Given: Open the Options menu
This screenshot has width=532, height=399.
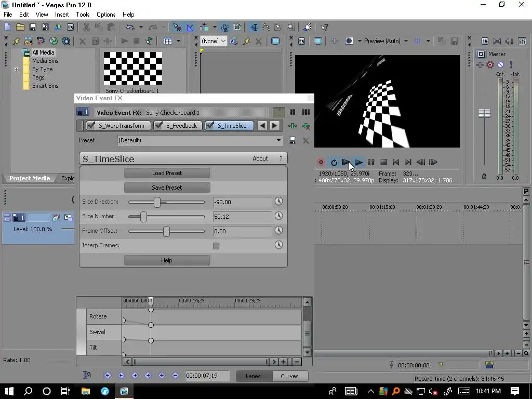Looking at the screenshot, I should click(106, 14).
